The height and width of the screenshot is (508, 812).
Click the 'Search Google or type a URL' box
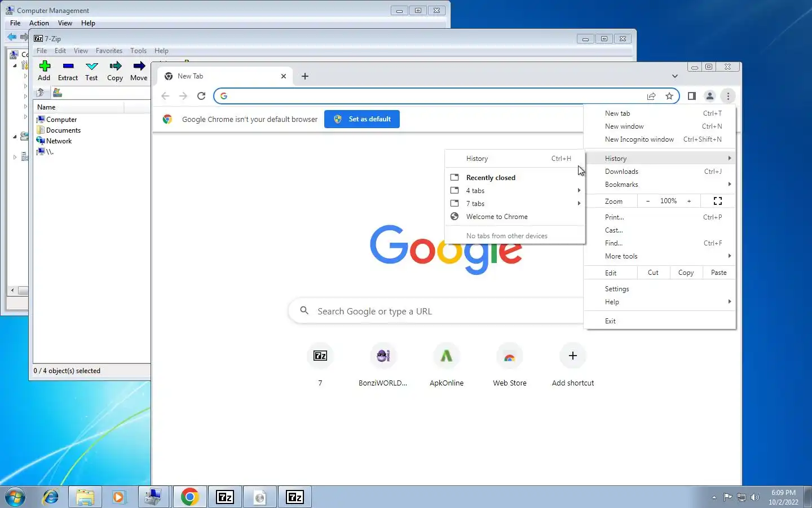436,311
